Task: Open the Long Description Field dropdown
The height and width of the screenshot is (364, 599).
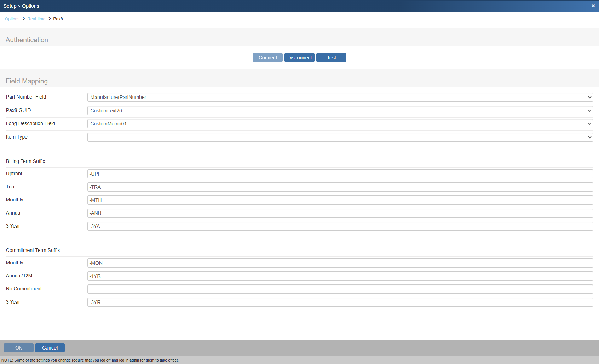Action: coord(340,124)
